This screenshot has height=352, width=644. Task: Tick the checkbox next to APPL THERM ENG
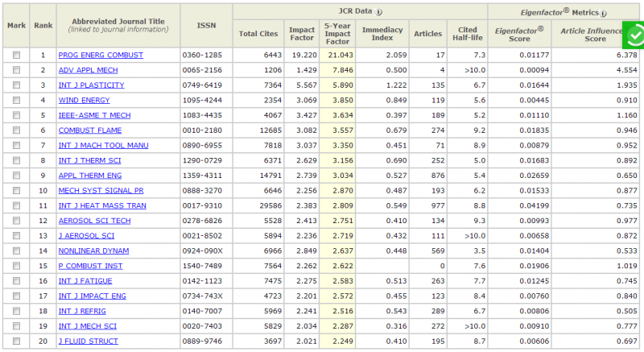point(16,176)
